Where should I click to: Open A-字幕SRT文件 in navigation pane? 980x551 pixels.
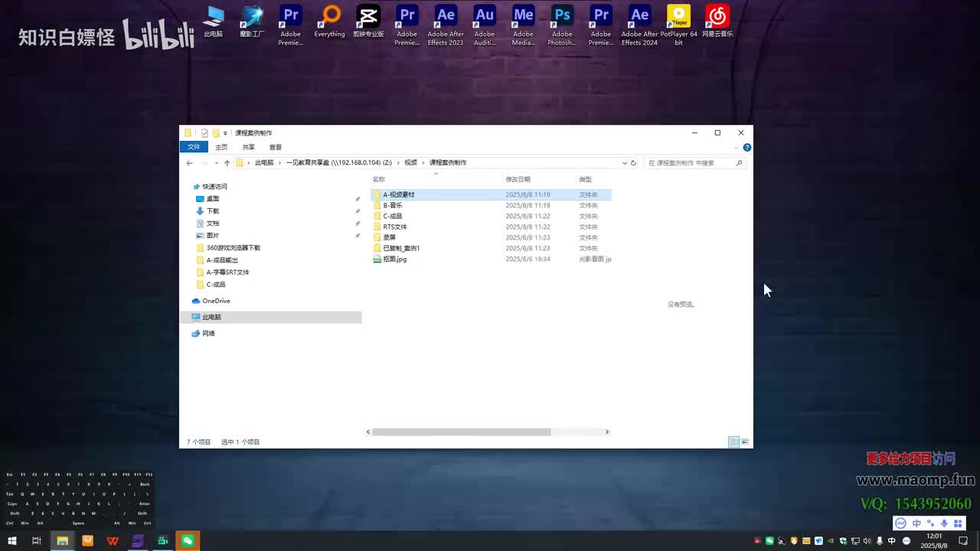[x=227, y=272]
